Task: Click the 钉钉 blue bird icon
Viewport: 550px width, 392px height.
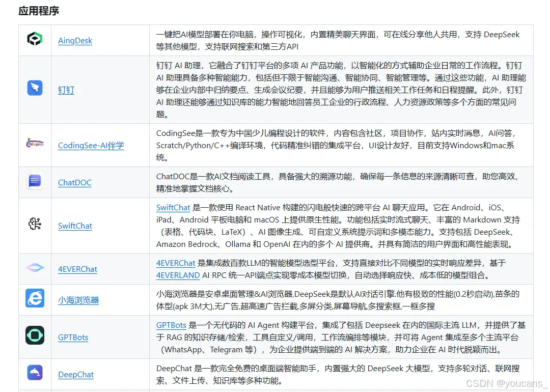Action: click(x=34, y=87)
